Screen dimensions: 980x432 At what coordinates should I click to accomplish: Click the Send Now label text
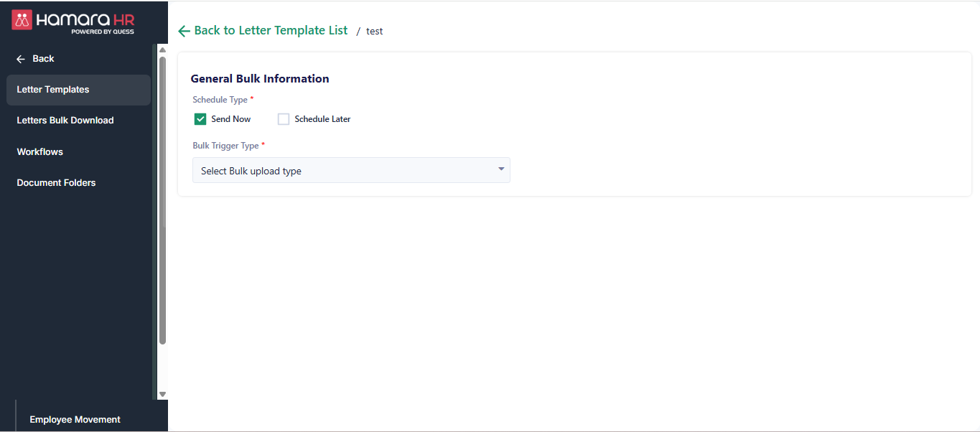pos(230,119)
